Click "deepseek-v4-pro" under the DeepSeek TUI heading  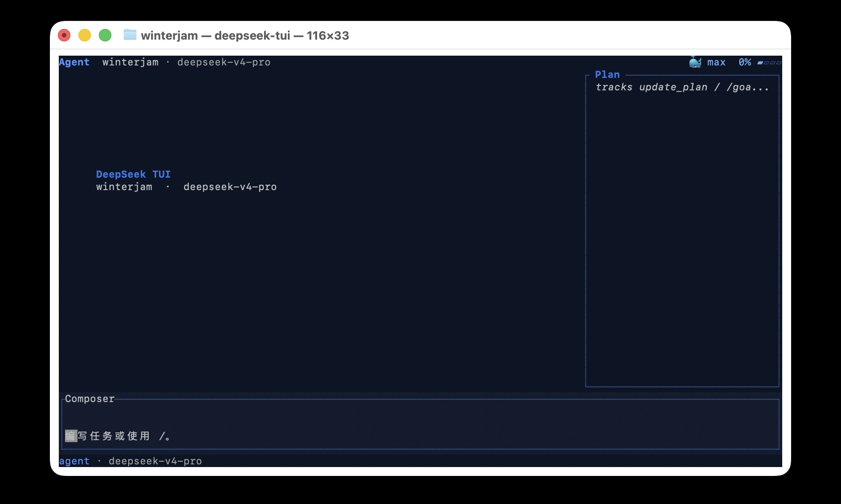coord(230,187)
